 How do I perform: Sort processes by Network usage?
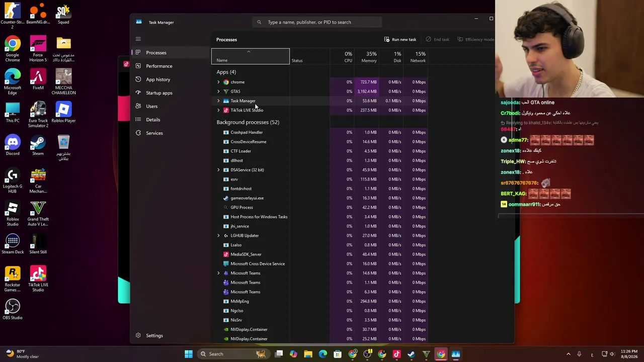tap(416, 56)
